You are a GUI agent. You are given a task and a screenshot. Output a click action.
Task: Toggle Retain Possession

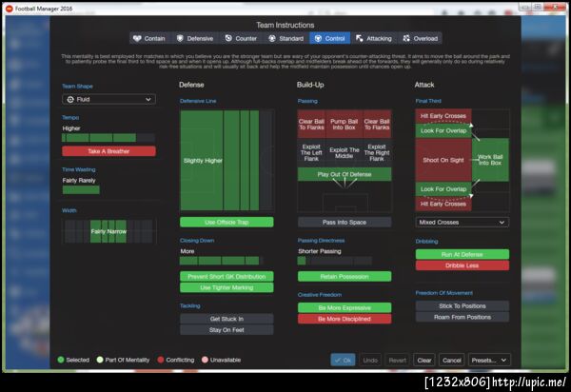click(345, 276)
